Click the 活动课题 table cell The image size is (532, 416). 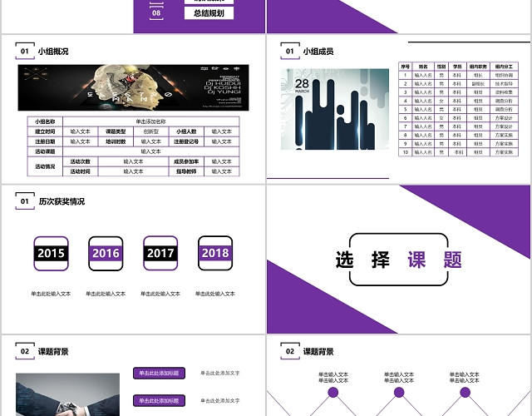[x=45, y=151]
